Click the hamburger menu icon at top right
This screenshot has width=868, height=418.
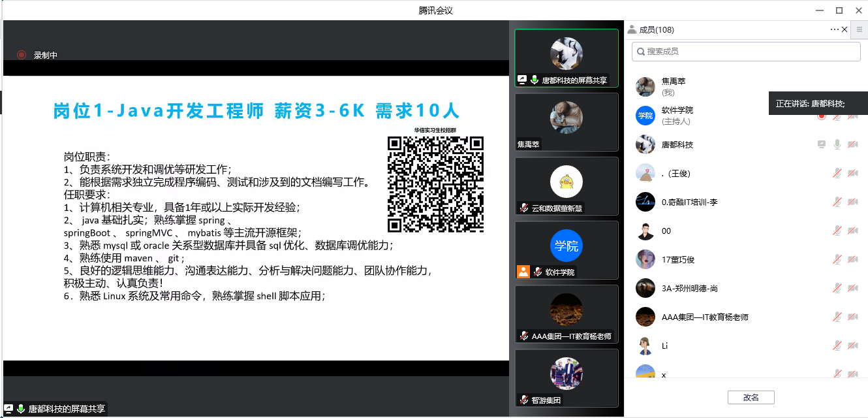[860, 29]
